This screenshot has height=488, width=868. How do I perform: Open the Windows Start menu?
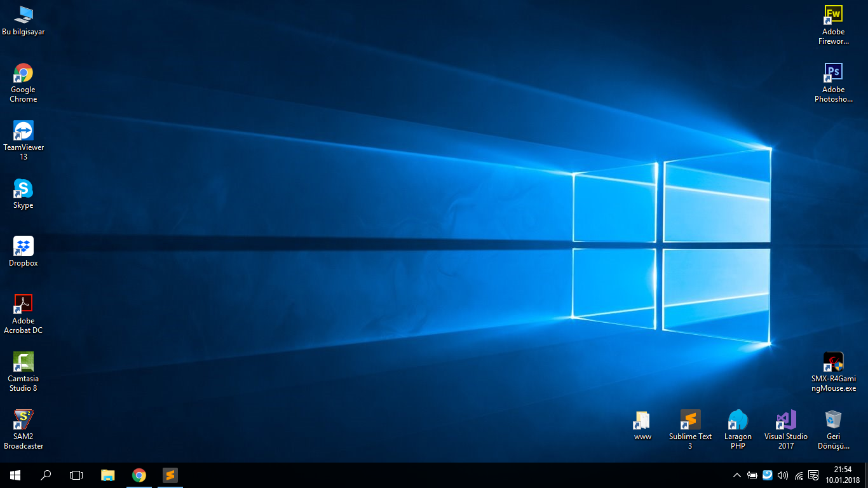tap(15, 475)
